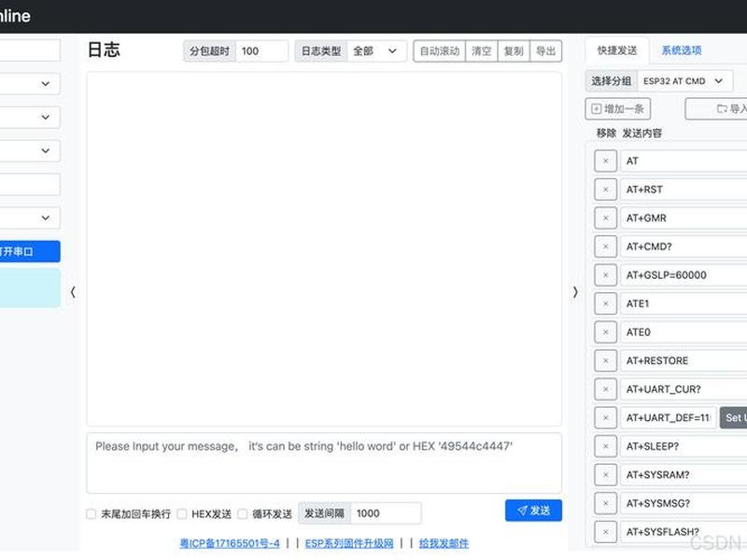Click the 打开串口 open serial button
747x560 pixels.
(x=30, y=251)
